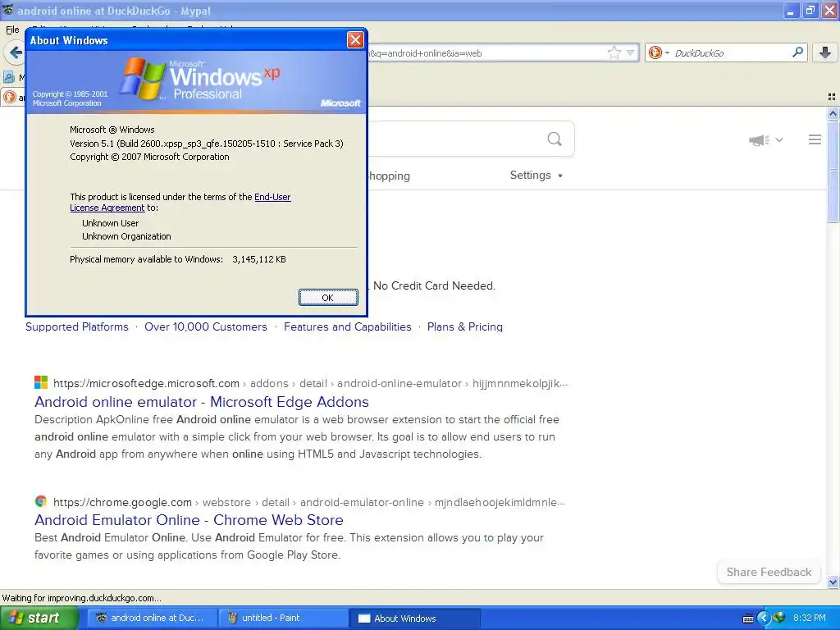Click the Windows XP logo flag

143,78
